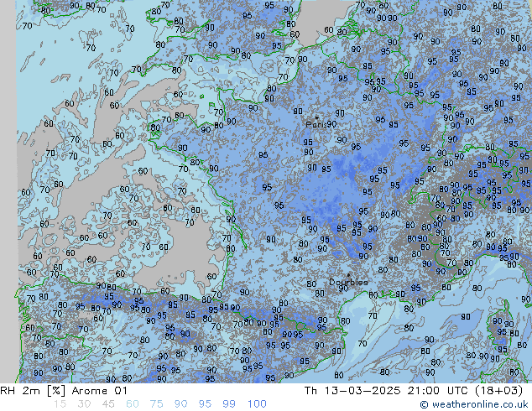Select the 99 legend scale entry

pos(229,404)
